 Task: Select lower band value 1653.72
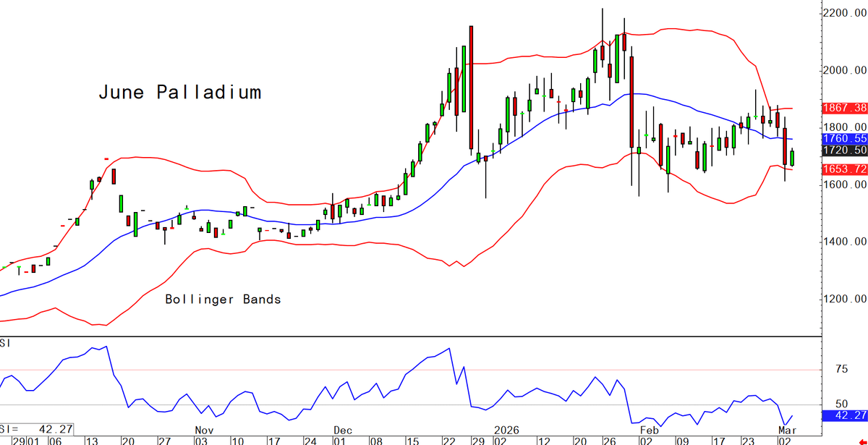tap(844, 169)
